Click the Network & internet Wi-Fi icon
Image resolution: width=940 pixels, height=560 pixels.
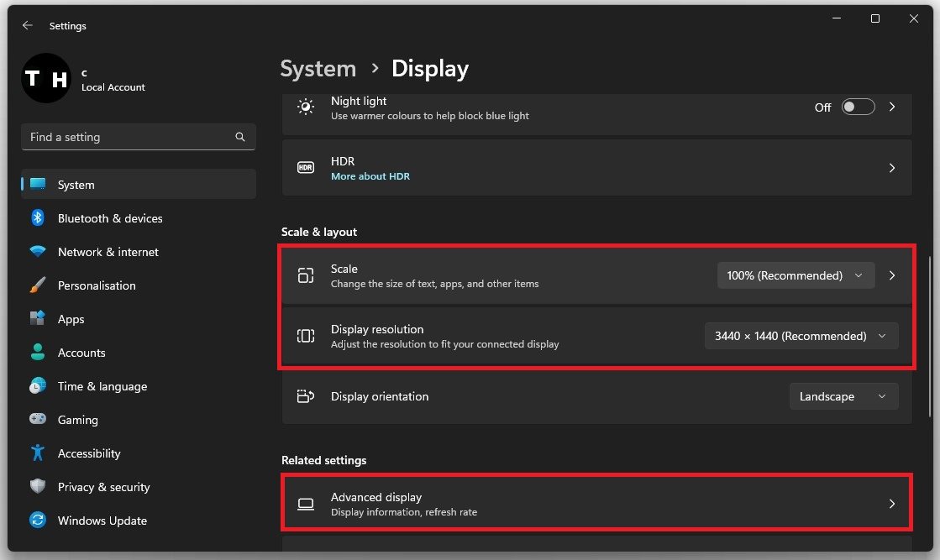(x=38, y=252)
